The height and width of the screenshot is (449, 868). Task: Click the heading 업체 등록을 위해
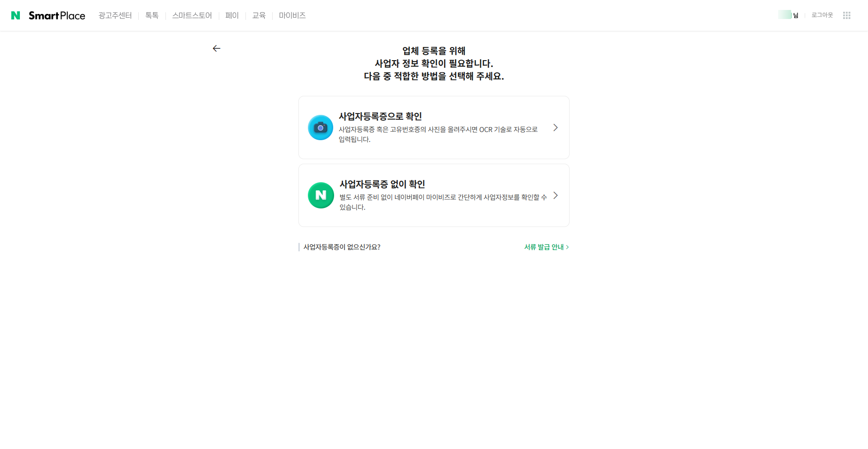434,51
